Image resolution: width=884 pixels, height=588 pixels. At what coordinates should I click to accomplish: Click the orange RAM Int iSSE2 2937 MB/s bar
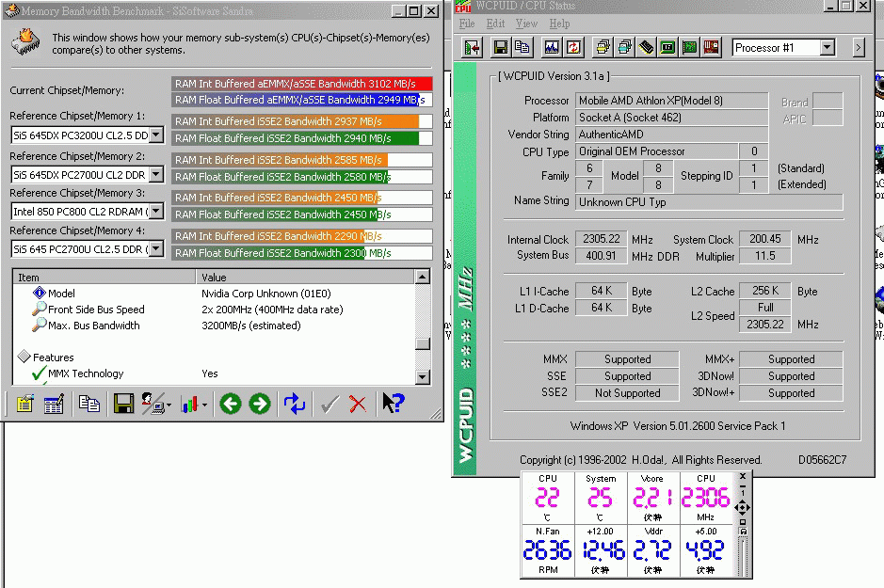point(302,121)
